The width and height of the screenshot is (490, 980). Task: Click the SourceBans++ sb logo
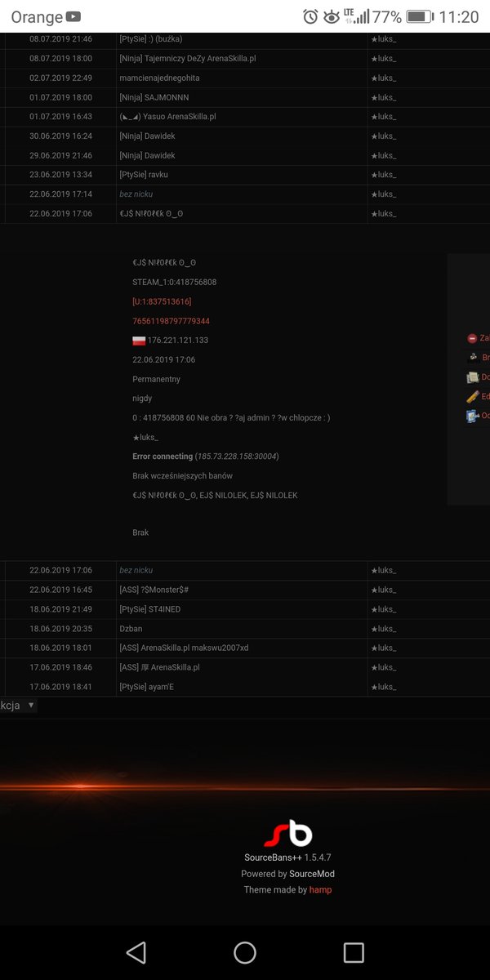pos(288,834)
